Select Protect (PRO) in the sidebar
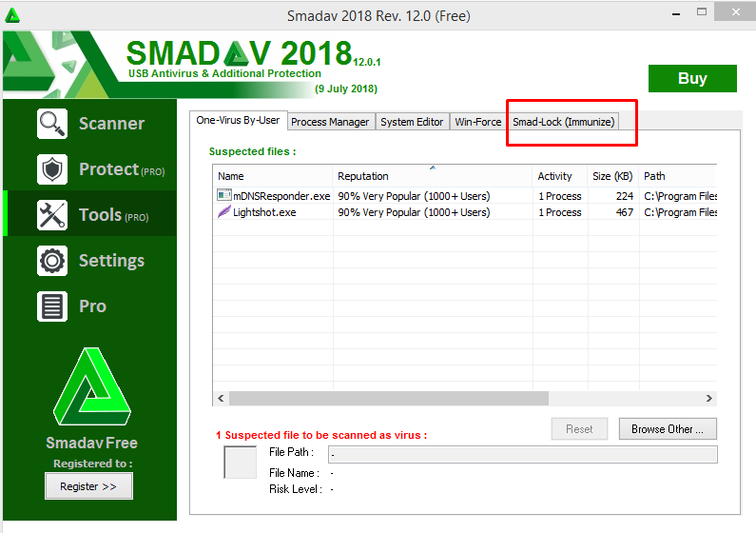The width and height of the screenshot is (756, 533). pyautogui.click(x=90, y=169)
